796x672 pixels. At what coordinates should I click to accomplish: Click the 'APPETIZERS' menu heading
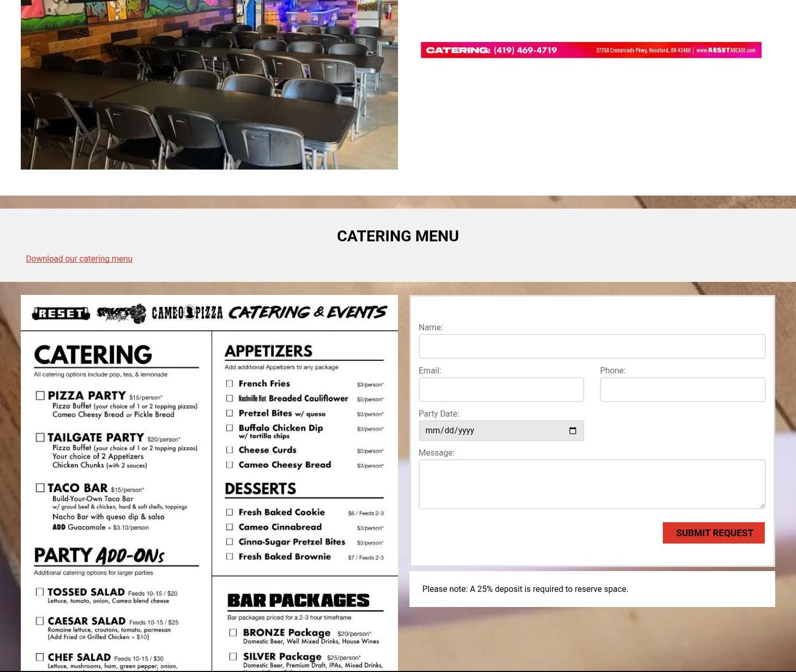268,351
